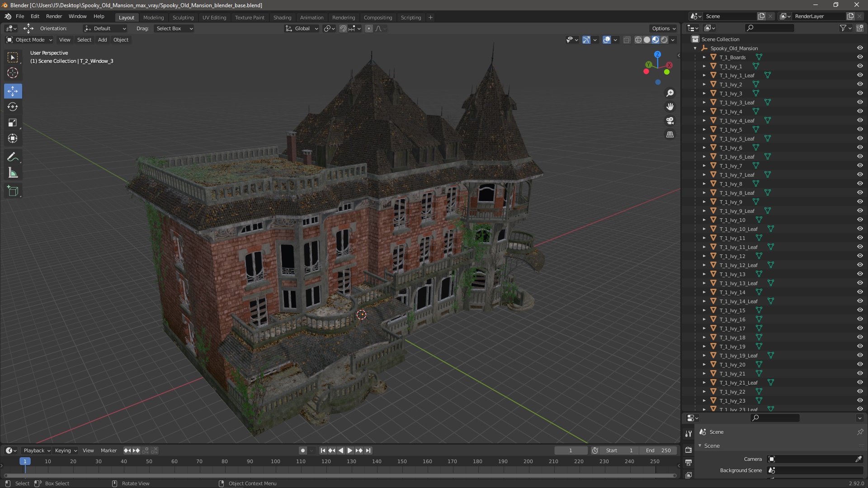Toggle proportional editing icon
The height and width of the screenshot is (488, 868).
369,28
